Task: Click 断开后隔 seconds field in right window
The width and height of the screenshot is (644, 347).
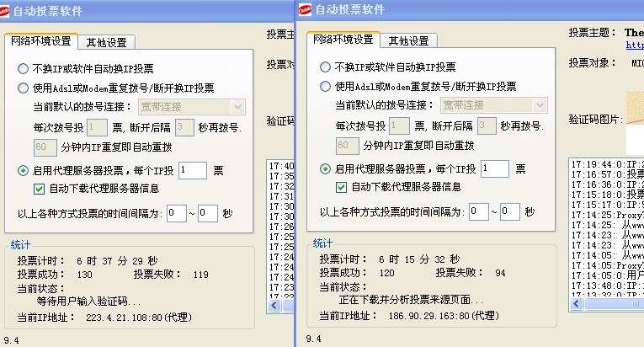Action: click(x=487, y=125)
